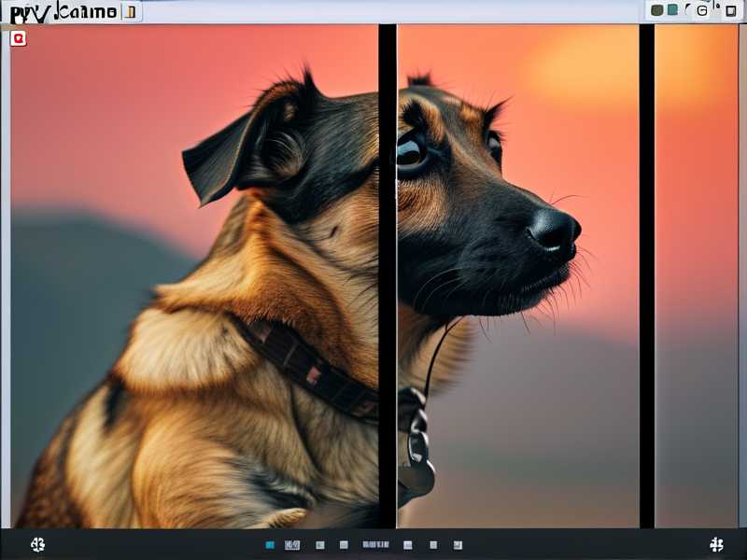Screen dimensions: 747x560
Task: Select the teal color swatch
Action: [672, 10]
